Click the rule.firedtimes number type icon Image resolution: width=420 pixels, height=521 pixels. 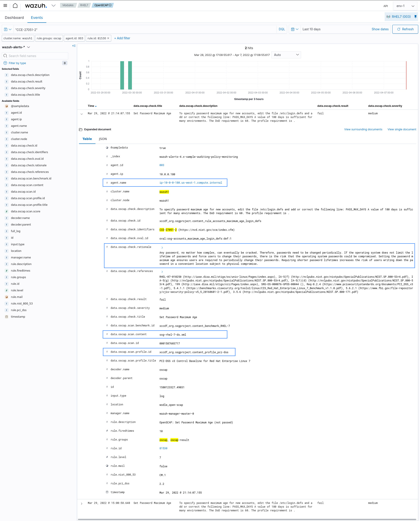(x=7, y=271)
